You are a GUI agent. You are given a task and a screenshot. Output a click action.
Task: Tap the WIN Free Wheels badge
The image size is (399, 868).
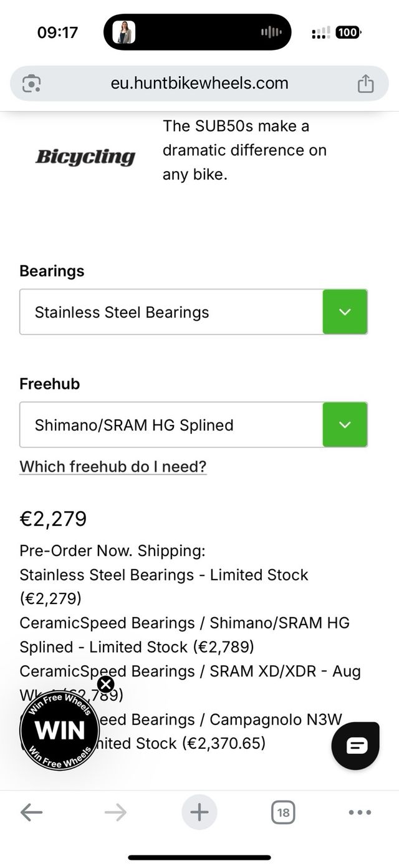pos(59,730)
